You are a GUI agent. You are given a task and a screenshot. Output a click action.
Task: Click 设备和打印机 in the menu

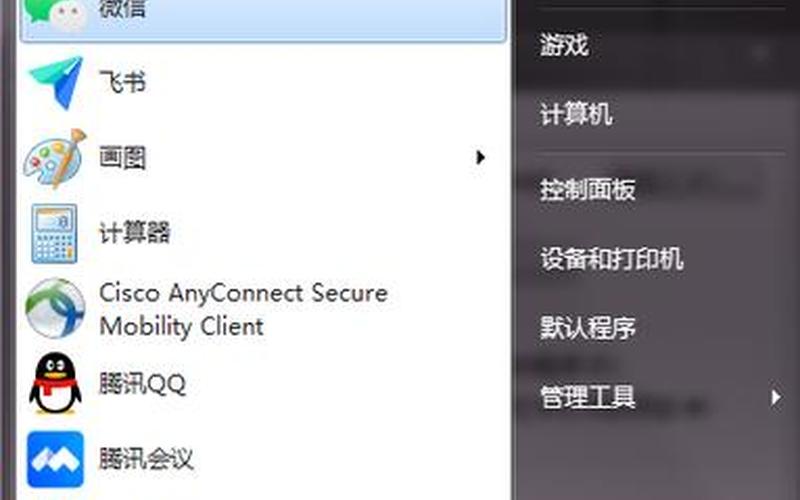[x=612, y=259]
